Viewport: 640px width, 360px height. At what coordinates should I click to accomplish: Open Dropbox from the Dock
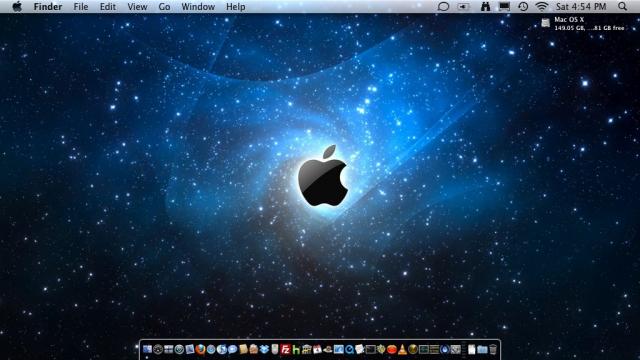(264, 349)
